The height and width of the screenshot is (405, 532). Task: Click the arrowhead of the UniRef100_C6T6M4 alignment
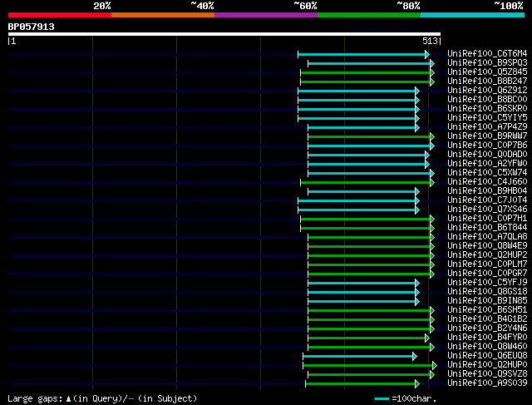[x=427, y=54]
